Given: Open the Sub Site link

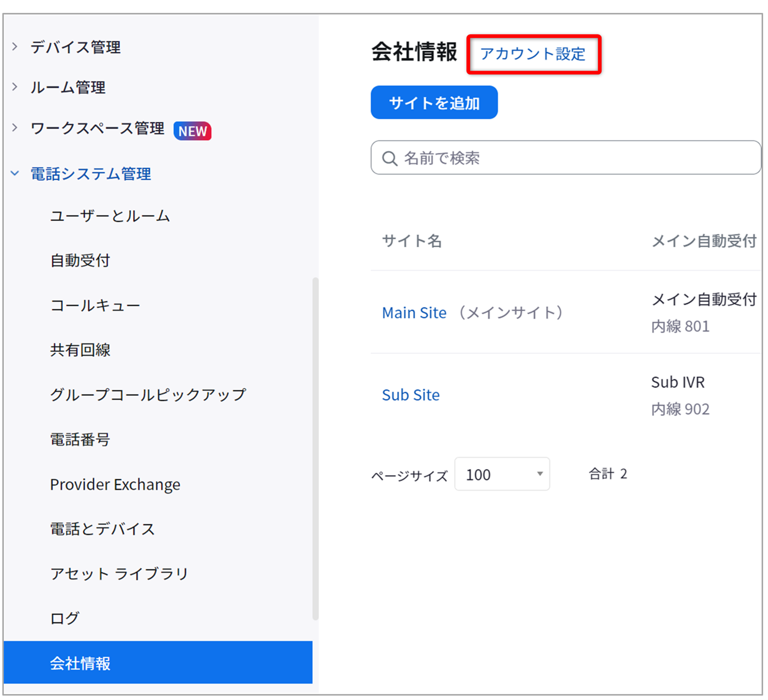Looking at the screenshot, I should [411, 395].
